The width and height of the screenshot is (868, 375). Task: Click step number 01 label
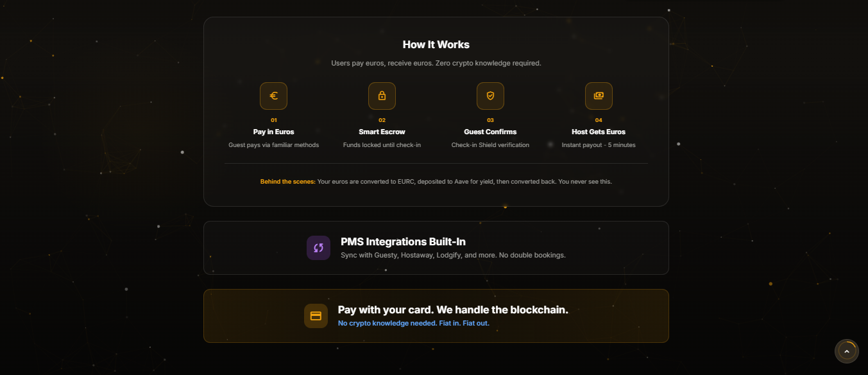(274, 120)
